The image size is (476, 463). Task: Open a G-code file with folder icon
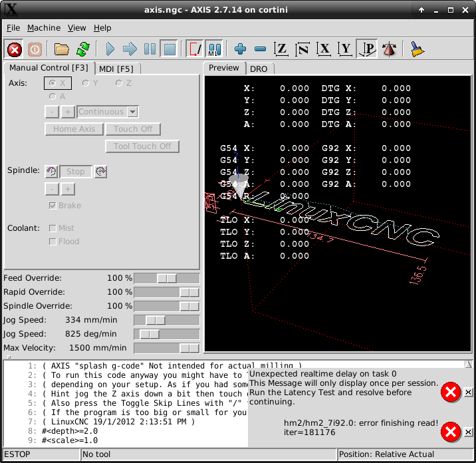point(62,49)
